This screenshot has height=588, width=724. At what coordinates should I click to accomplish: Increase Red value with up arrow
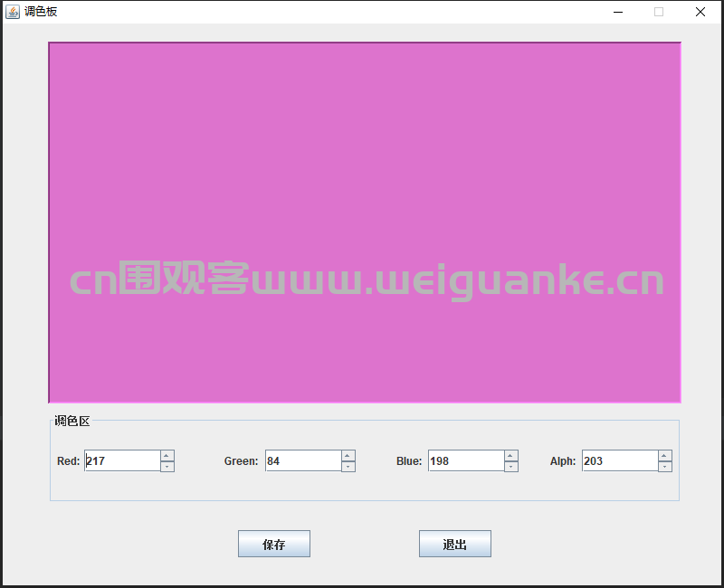[167, 456]
